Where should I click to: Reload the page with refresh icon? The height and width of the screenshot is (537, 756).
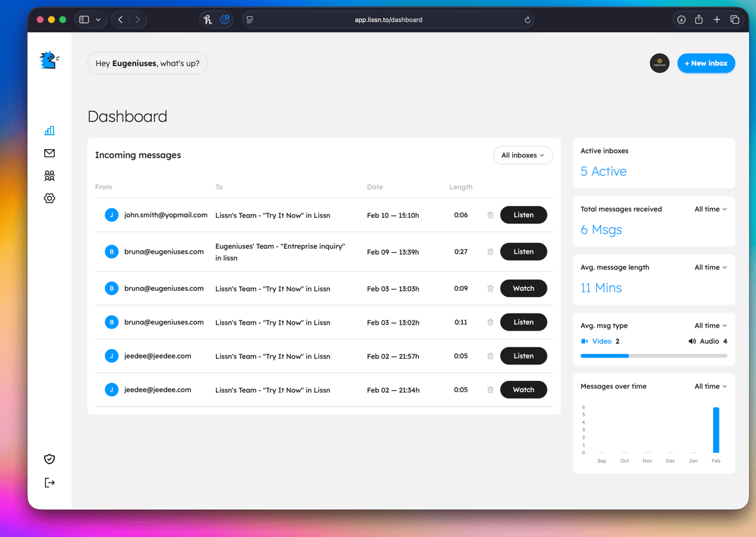(x=527, y=20)
